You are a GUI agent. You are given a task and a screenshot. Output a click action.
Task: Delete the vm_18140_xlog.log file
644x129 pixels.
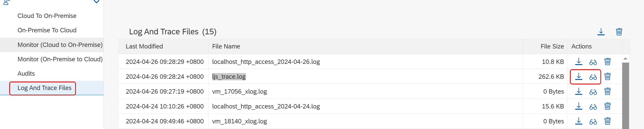[x=607, y=121]
